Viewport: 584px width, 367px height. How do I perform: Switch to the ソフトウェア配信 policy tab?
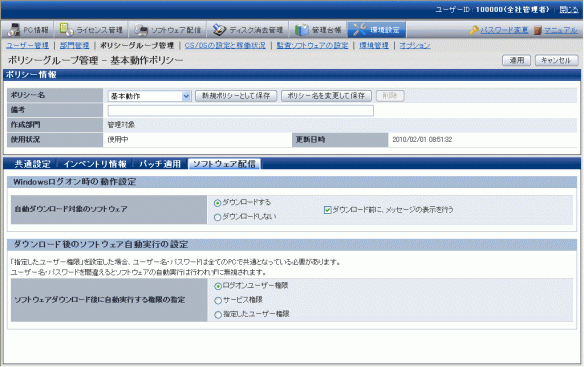coord(224,164)
